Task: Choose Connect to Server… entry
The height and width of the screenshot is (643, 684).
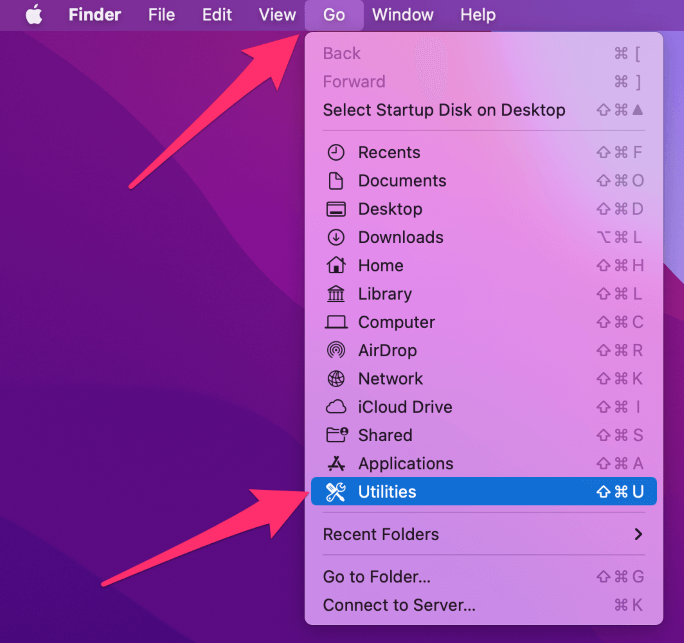Action: (x=483, y=605)
